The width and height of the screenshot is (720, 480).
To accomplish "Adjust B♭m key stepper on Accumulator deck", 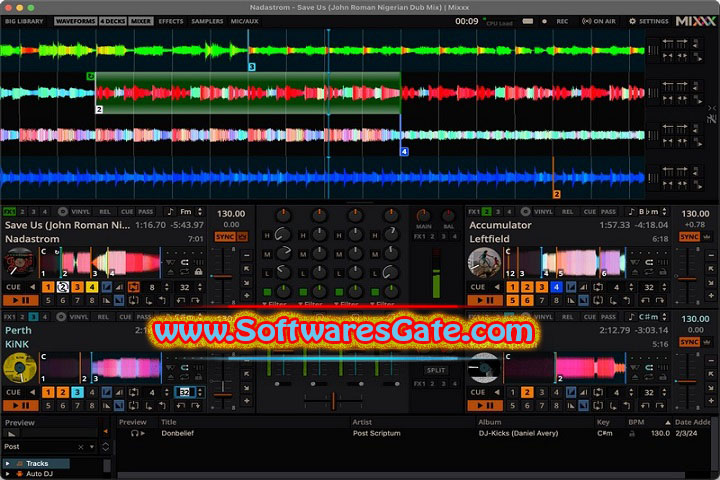I will coord(664,211).
